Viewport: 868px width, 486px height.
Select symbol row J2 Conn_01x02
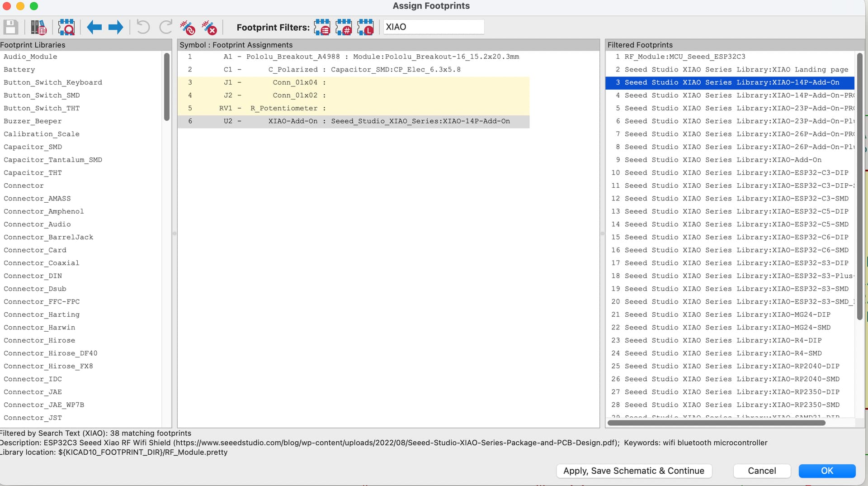point(353,95)
